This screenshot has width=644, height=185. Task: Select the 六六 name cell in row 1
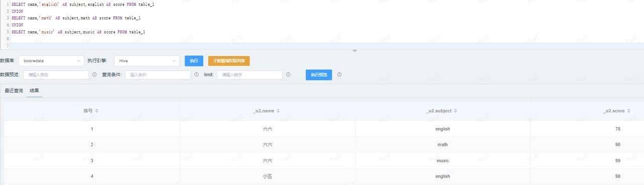coord(267,129)
